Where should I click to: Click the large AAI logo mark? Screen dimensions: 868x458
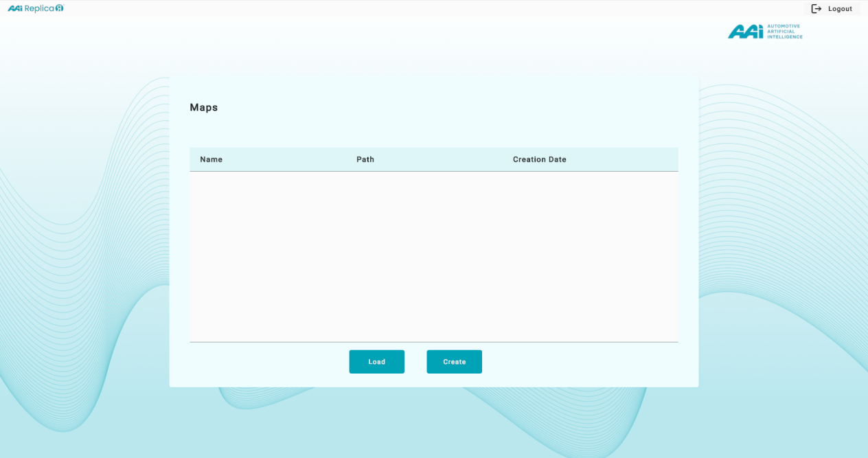[745, 32]
